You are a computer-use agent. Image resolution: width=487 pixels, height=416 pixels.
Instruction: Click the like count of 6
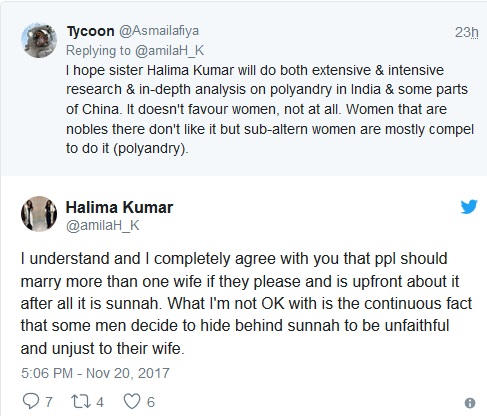coord(151,402)
